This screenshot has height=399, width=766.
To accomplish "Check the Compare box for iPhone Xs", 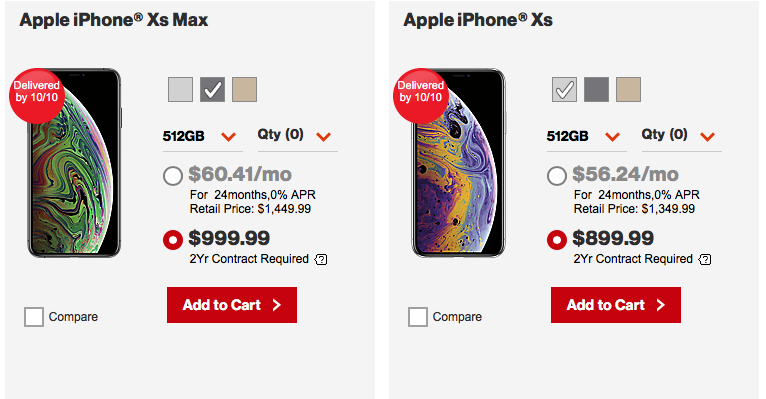I will point(418,317).
